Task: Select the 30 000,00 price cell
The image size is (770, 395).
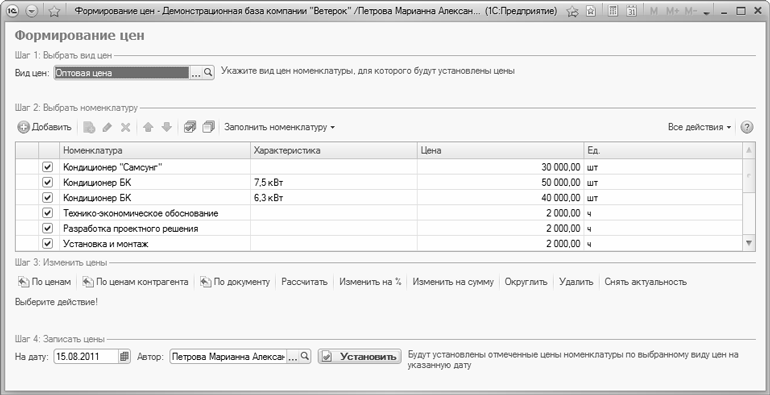Action: [500, 168]
